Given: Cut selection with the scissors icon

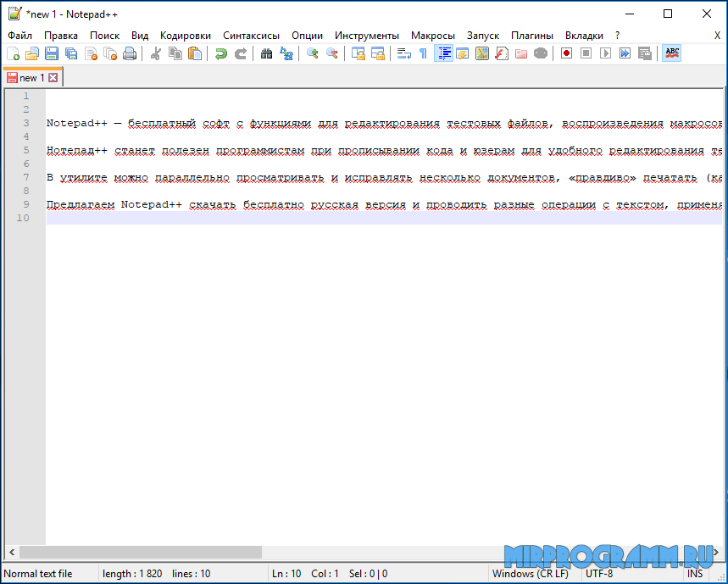Looking at the screenshot, I should click(x=156, y=54).
